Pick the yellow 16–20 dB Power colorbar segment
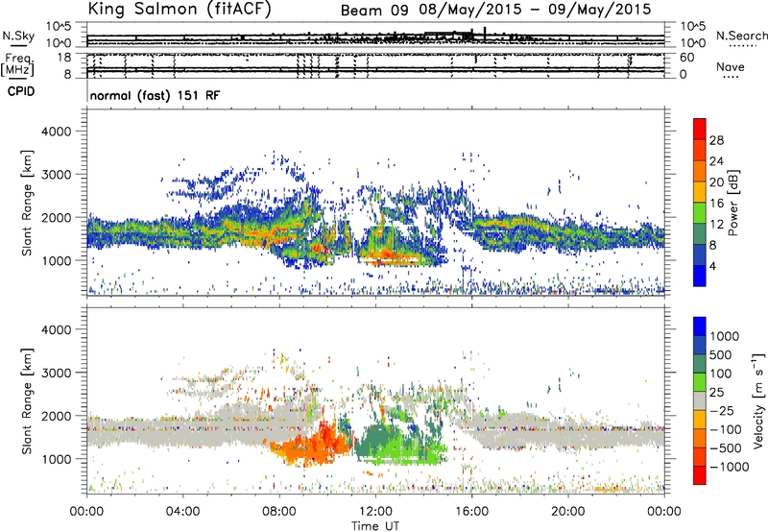Viewport: 768px width, 532px height. [700, 191]
